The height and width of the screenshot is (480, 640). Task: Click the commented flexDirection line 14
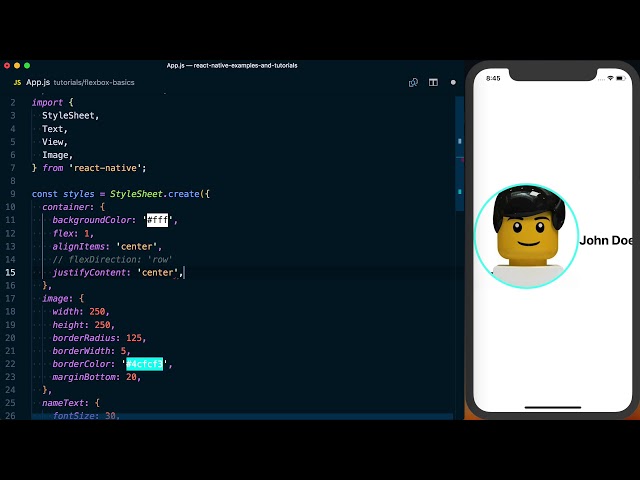pos(112,260)
